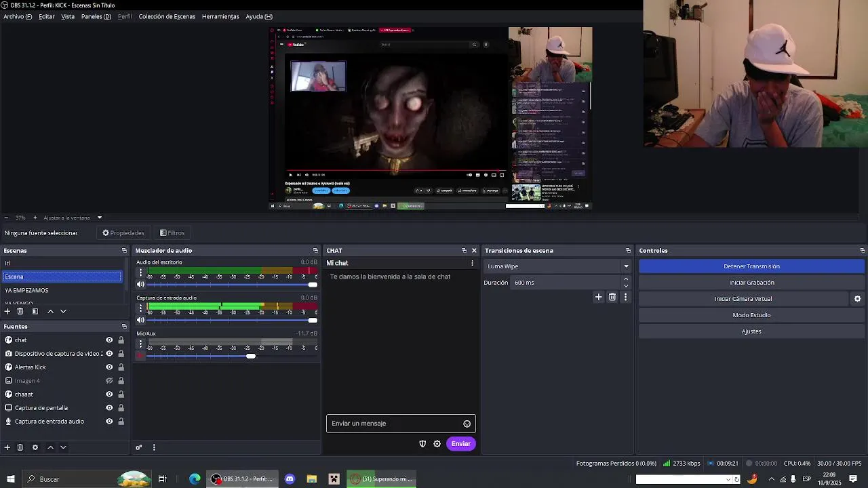Adjust Audio del escritorio volume slider
The image size is (868, 488).
pyautogui.click(x=313, y=285)
